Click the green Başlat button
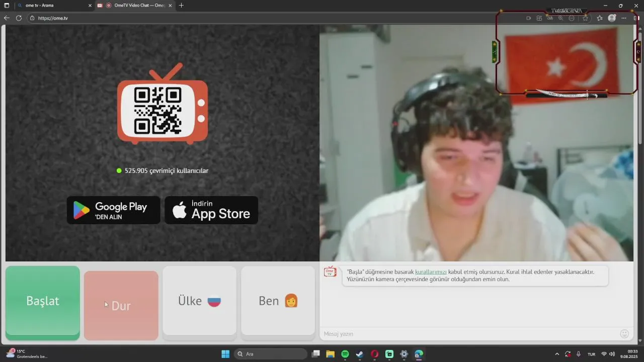This screenshot has height=362, width=644. pyautogui.click(x=43, y=303)
